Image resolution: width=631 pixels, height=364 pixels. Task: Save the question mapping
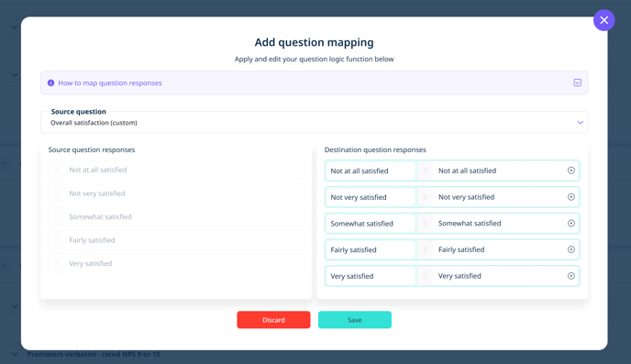click(355, 320)
